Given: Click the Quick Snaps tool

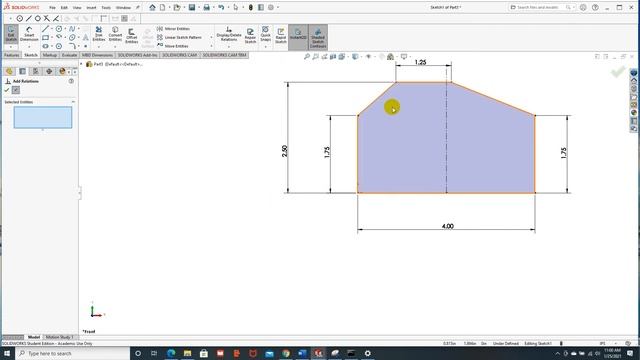Looking at the screenshot, I should coord(265,33).
